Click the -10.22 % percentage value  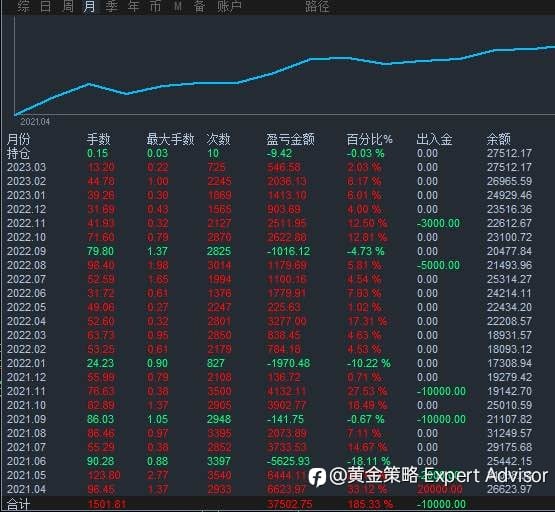click(369, 363)
